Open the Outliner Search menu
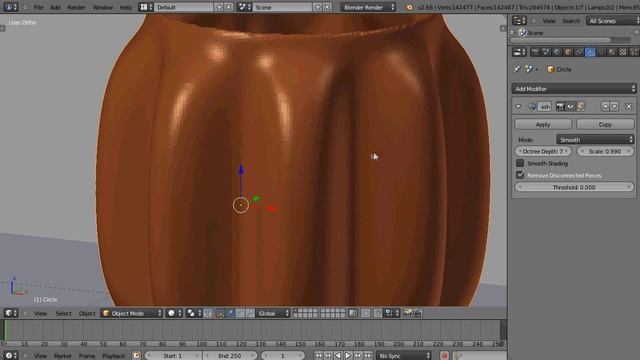Screen dimensions: 640x360 pyautogui.click(x=571, y=21)
